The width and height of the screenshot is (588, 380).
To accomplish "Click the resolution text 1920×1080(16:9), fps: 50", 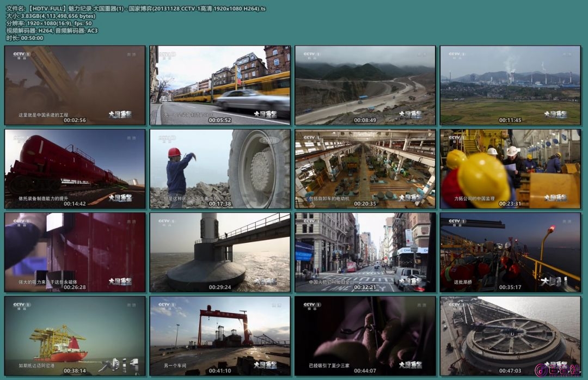I will 49,23.
